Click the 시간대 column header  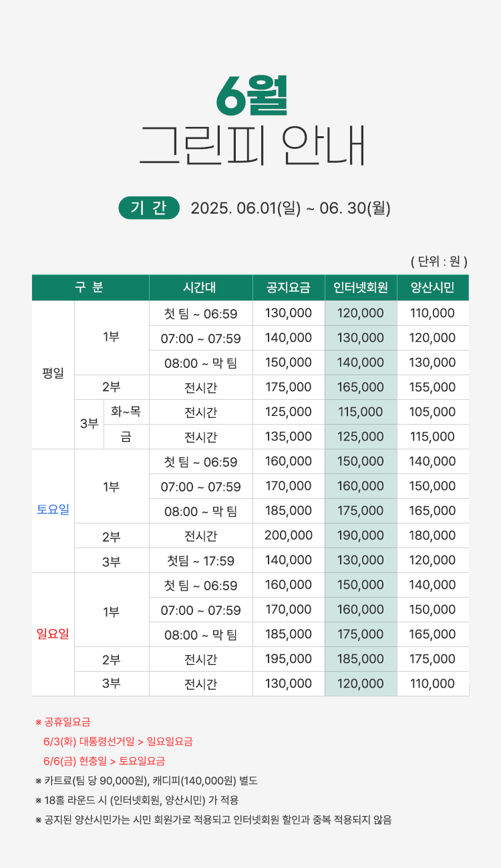tap(200, 288)
